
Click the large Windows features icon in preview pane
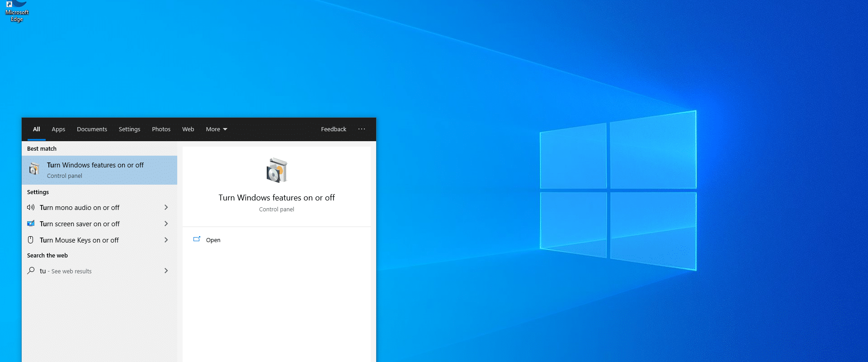coord(277,170)
